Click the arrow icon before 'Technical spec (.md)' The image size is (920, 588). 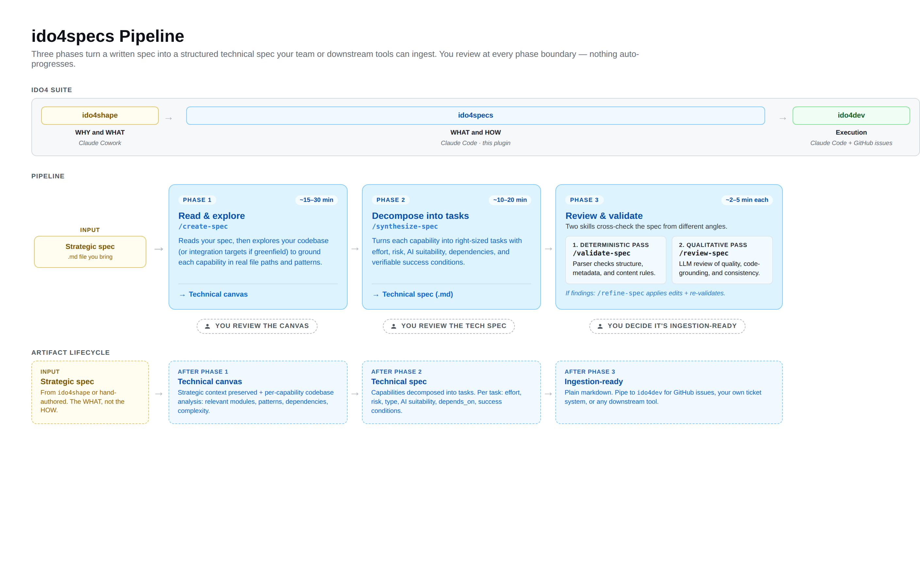pyautogui.click(x=376, y=295)
